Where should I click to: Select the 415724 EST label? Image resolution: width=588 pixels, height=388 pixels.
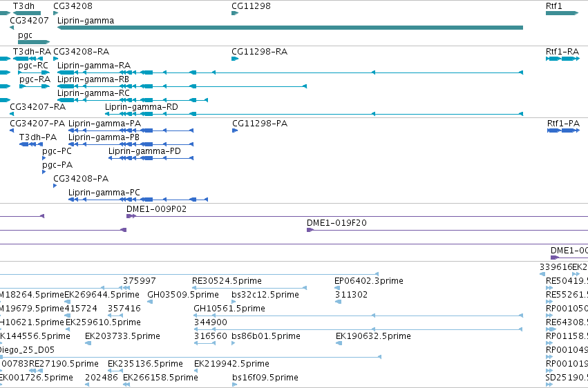click(x=81, y=309)
